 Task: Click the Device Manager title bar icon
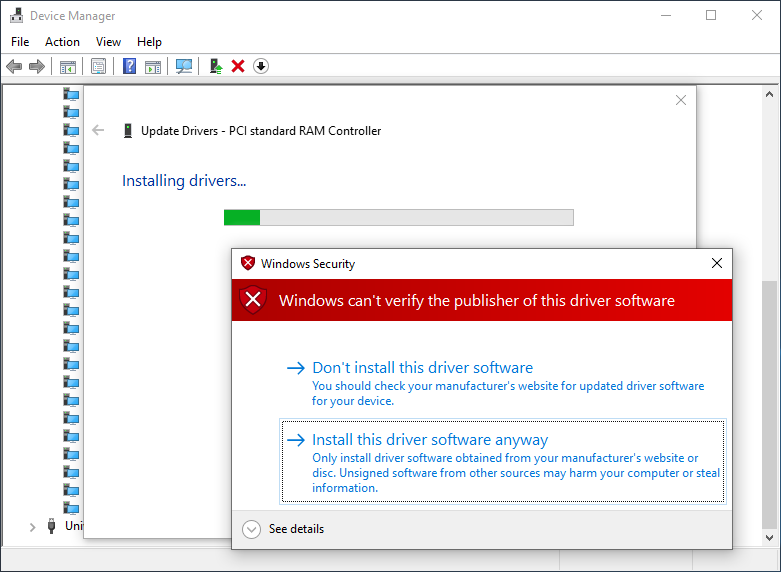16,15
